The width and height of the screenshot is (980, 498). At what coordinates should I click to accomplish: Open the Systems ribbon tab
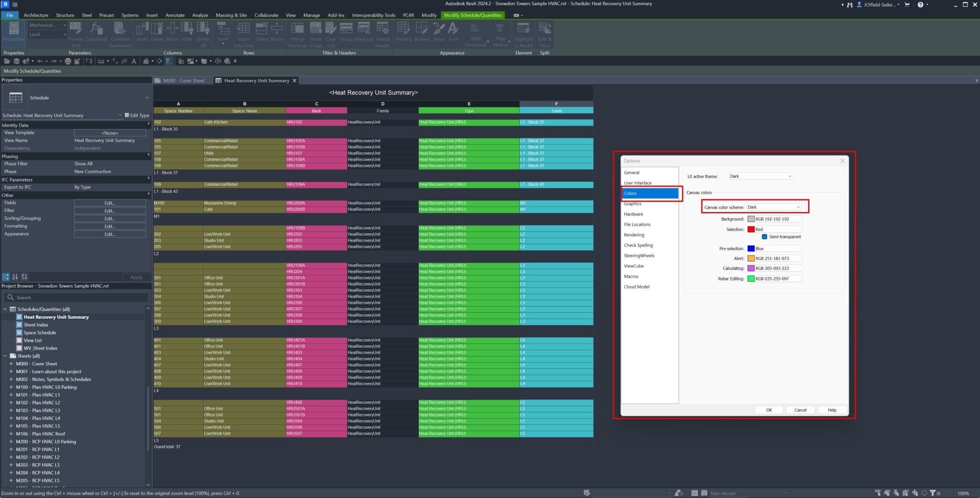point(130,15)
